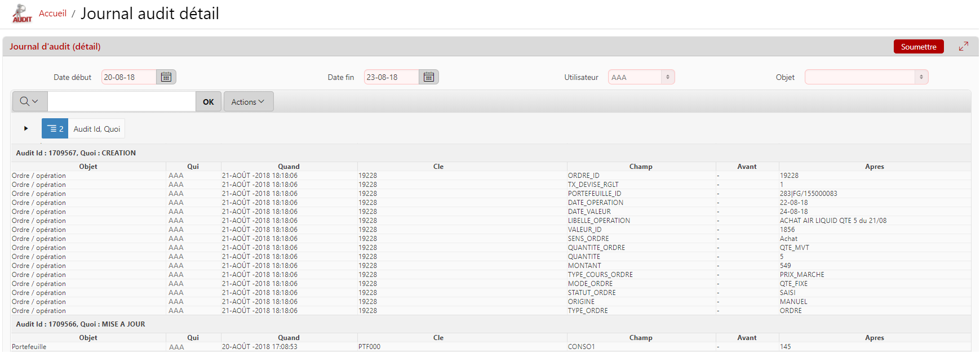The width and height of the screenshot is (980, 353).
Task: Expand the report settings triangle
Action: tap(26, 129)
